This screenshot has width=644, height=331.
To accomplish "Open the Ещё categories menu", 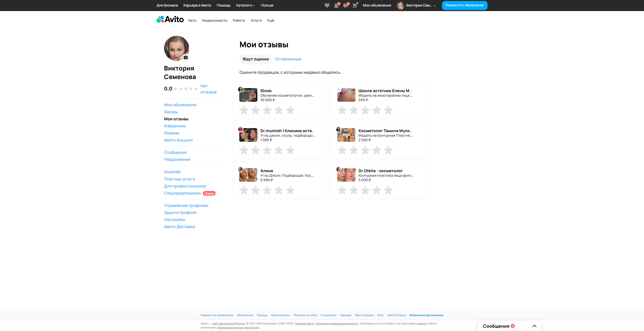I will [x=271, y=20].
